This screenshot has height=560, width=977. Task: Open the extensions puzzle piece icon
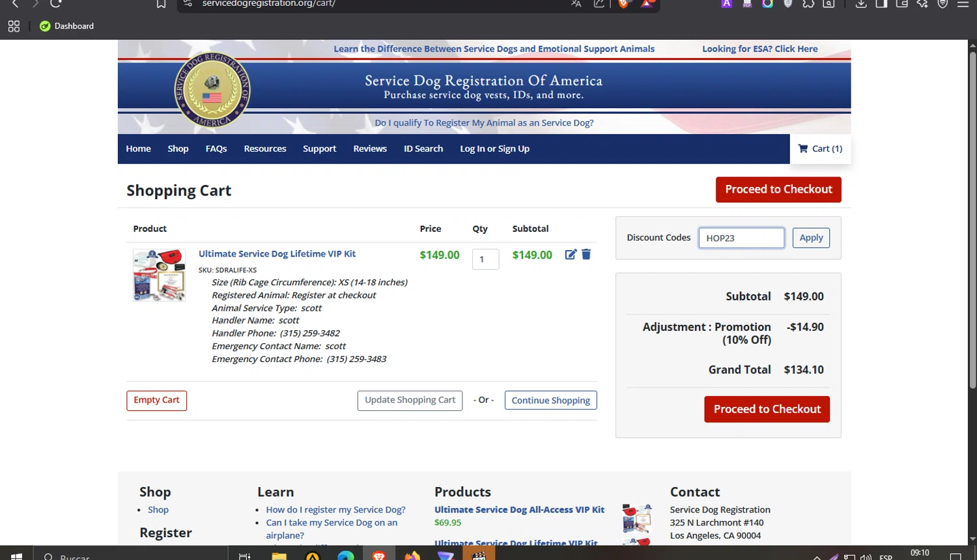tap(808, 4)
